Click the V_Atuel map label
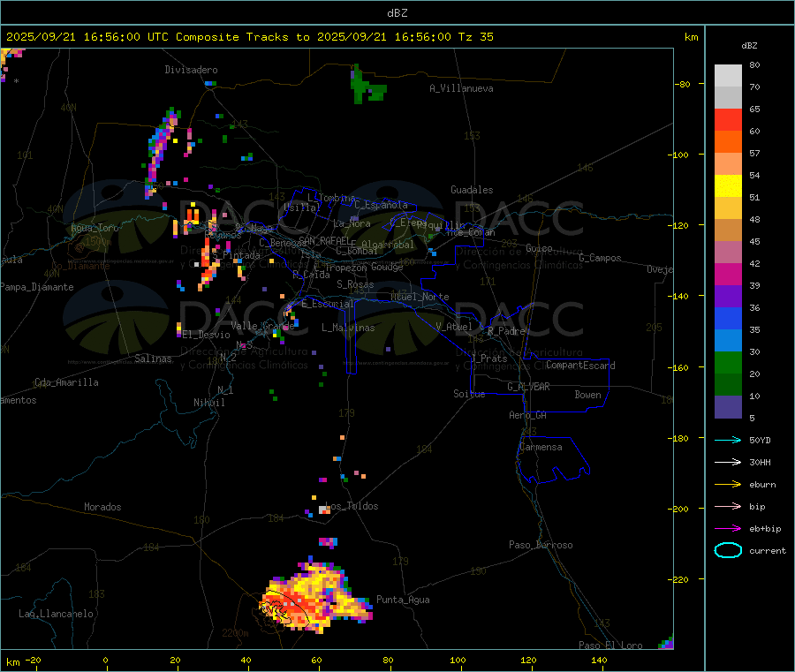Viewport: 795px width, 672px height. pos(454,327)
